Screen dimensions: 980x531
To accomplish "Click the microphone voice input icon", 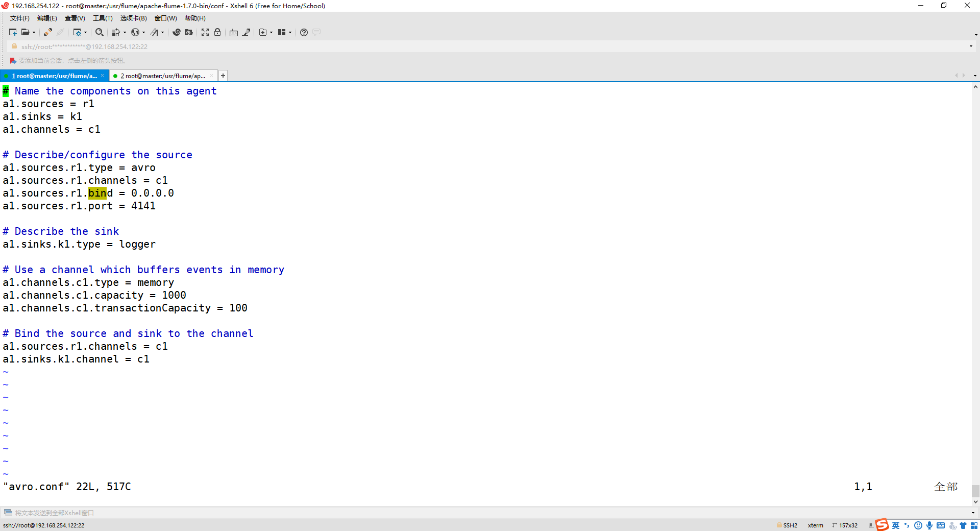I will point(929,525).
